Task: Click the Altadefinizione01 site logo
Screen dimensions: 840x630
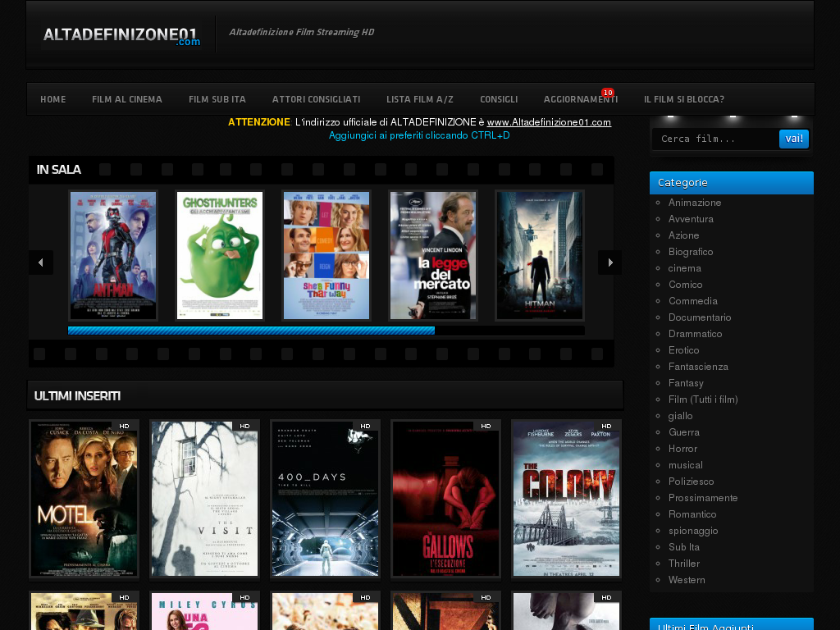Action: coord(121,34)
